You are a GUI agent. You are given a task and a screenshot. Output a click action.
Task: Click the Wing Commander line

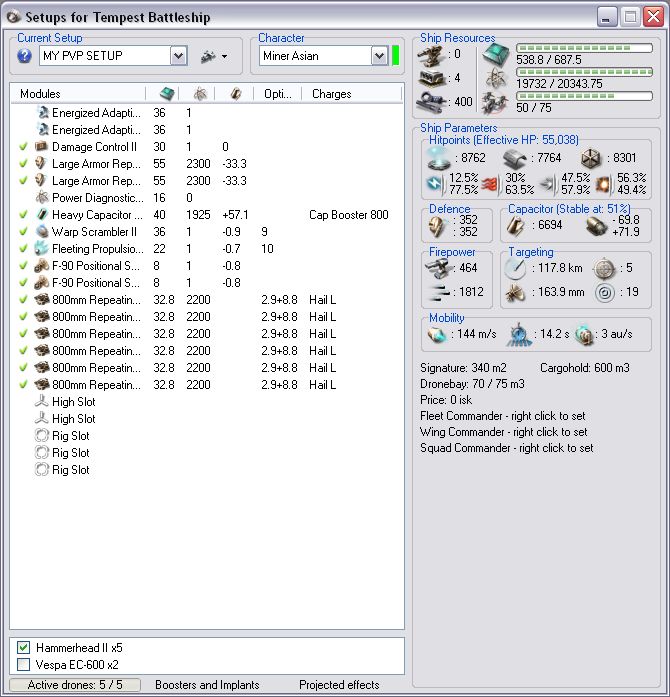point(503,432)
